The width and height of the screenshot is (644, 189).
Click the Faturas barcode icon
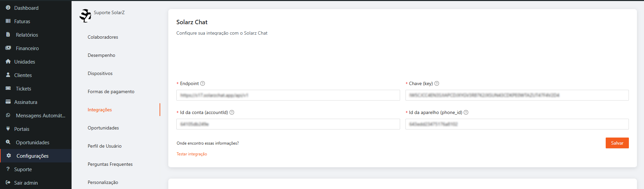coord(8,21)
